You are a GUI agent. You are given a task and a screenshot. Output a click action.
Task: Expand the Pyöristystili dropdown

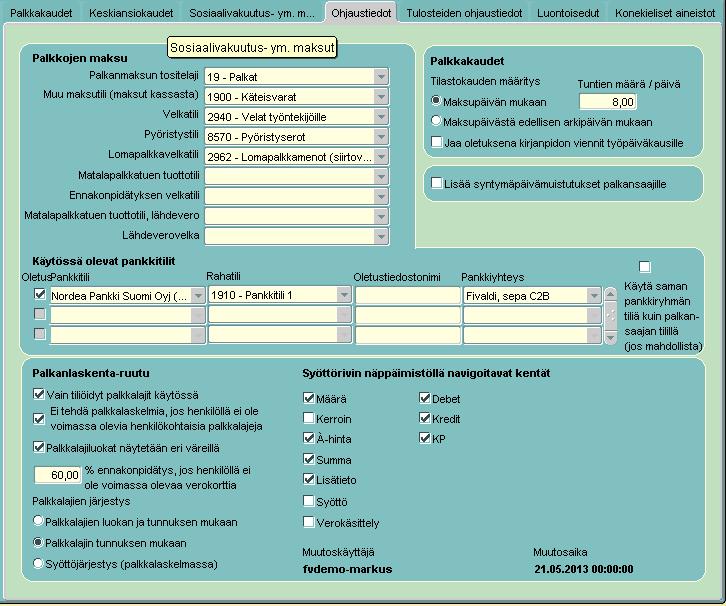(x=381, y=137)
